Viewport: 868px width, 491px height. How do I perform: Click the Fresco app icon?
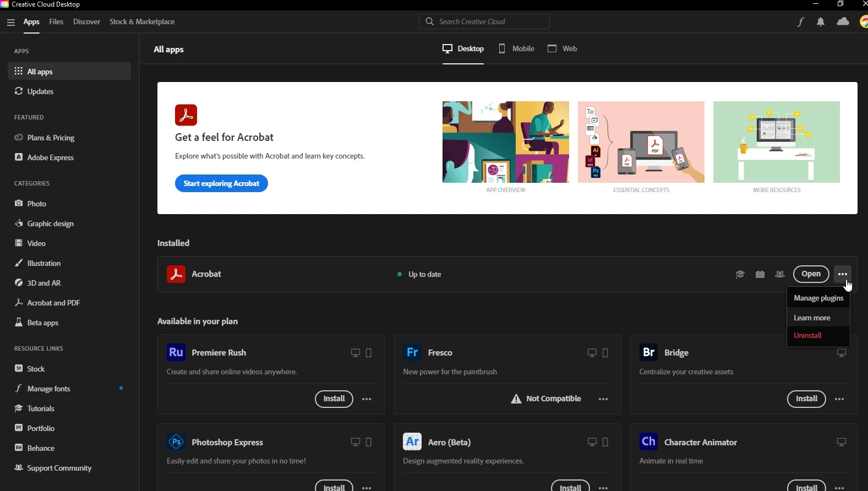click(412, 352)
